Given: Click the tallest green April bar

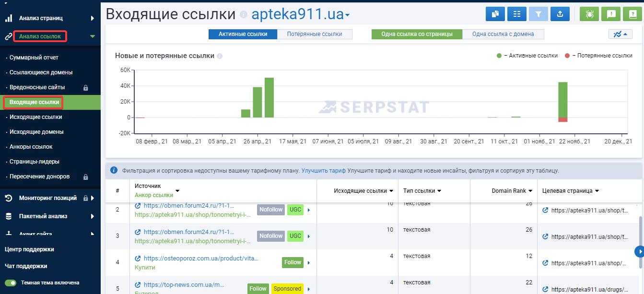Looking at the screenshot, I should (x=269, y=97).
